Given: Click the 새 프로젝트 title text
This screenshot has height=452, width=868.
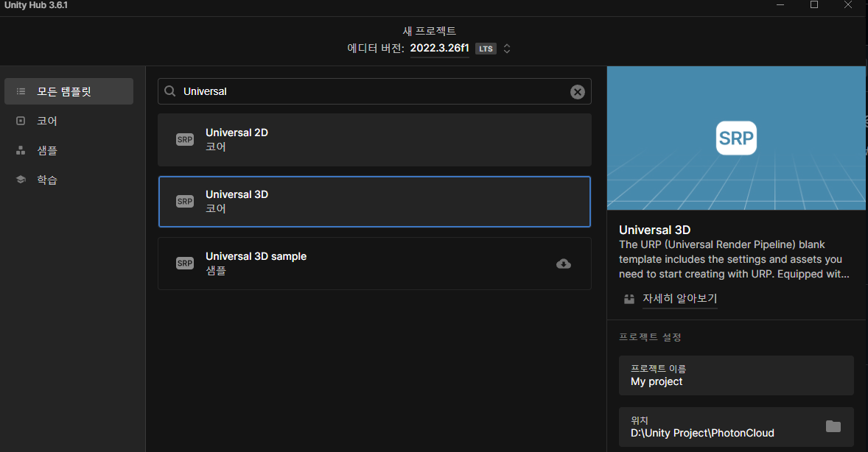Looking at the screenshot, I should (x=429, y=31).
